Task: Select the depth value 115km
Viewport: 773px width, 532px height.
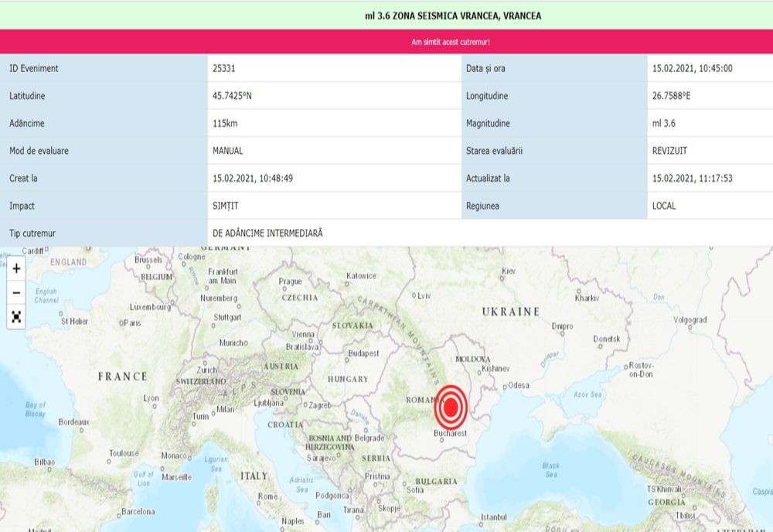Action: [x=225, y=123]
